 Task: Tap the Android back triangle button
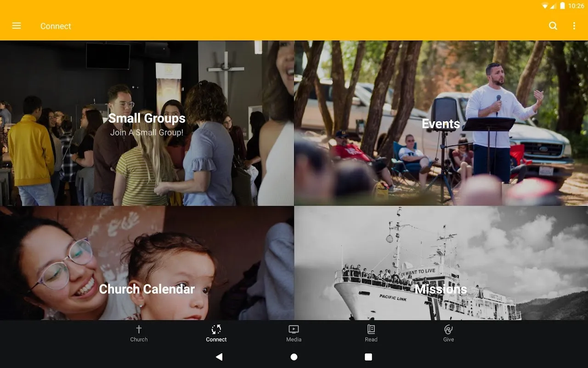click(219, 356)
